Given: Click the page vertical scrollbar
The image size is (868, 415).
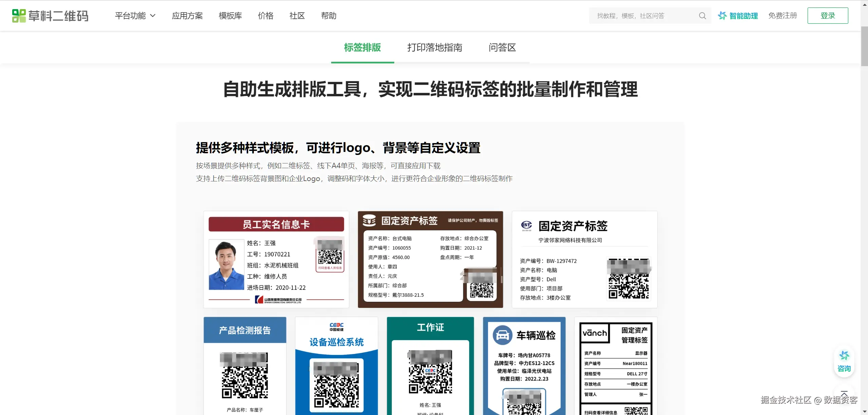Looking at the screenshot, I should click(x=864, y=46).
